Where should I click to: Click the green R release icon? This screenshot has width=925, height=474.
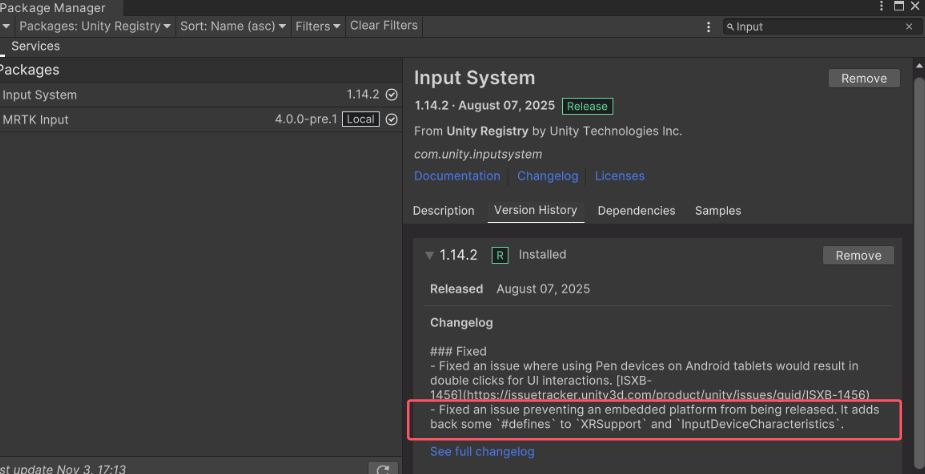click(500, 256)
